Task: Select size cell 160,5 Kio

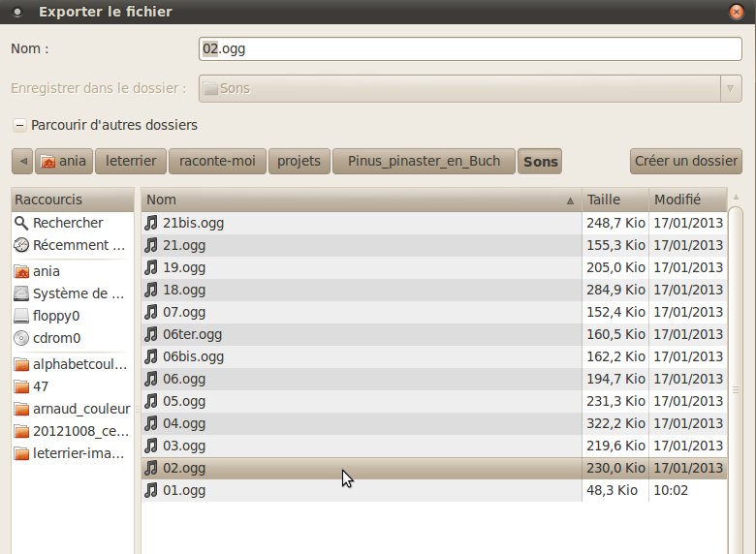Action: (x=615, y=334)
